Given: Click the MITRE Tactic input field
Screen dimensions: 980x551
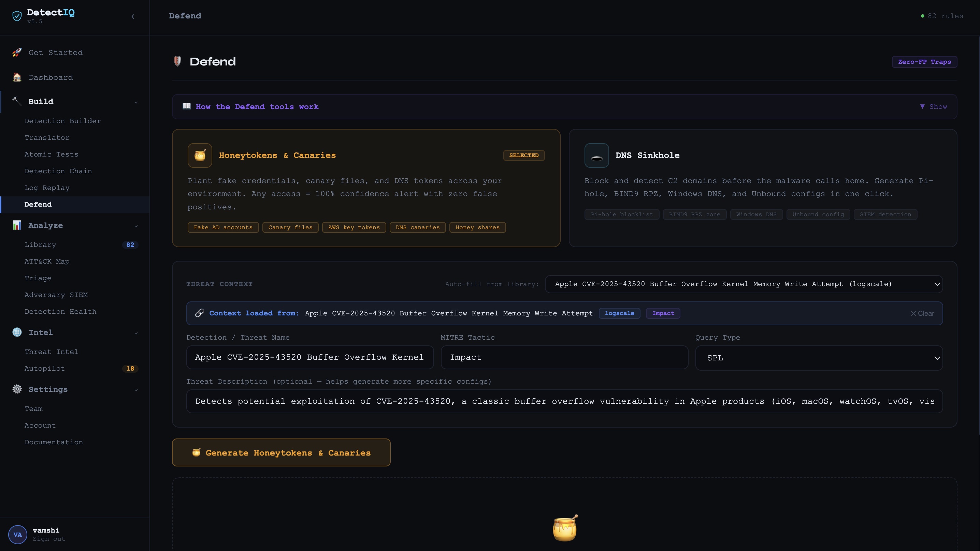Looking at the screenshot, I should [x=564, y=357].
